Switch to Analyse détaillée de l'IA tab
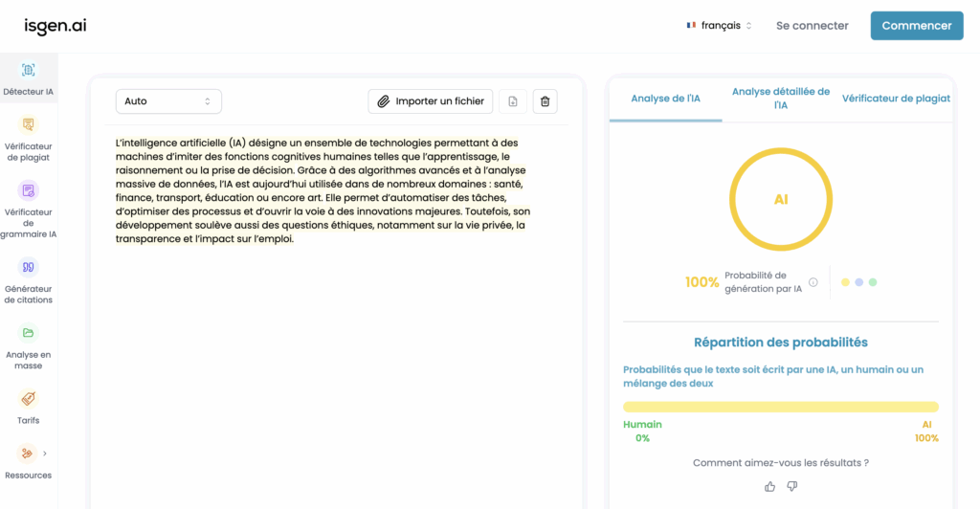Image resolution: width=980 pixels, height=509 pixels. (x=780, y=99)
